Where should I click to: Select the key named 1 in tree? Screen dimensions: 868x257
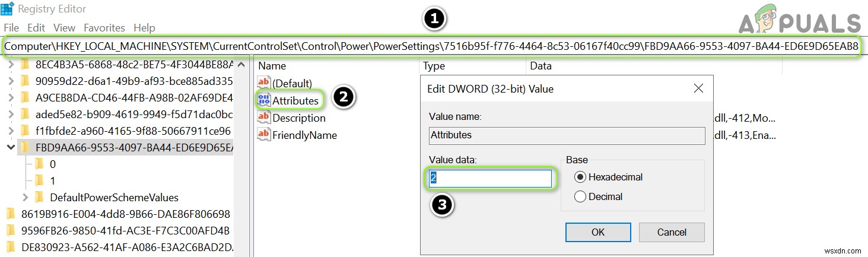pyautogui.click(x=53, y=180)
